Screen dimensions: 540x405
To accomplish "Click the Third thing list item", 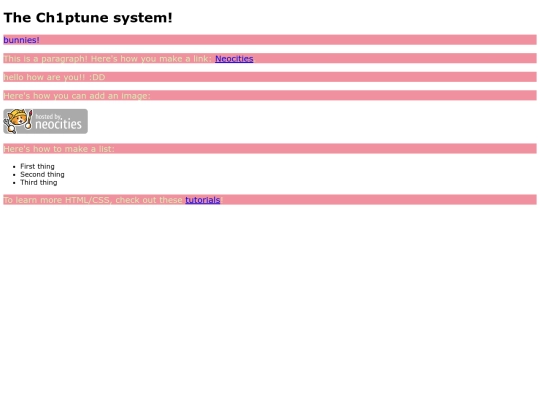I will point(39,182).
